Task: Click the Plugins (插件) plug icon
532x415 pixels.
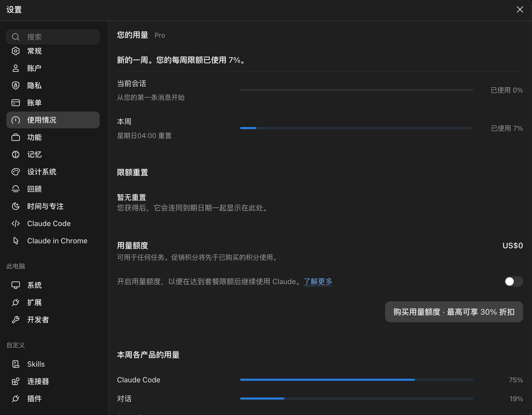Action: click(16, 399)
